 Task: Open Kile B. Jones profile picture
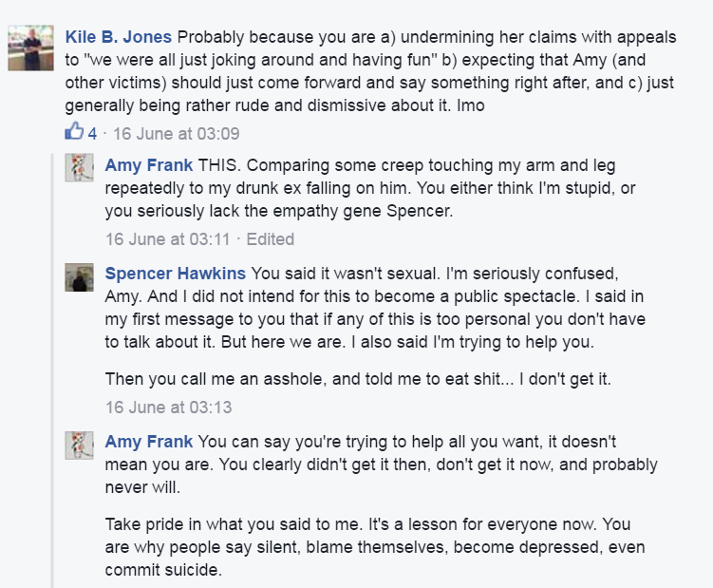click(31, 47)
